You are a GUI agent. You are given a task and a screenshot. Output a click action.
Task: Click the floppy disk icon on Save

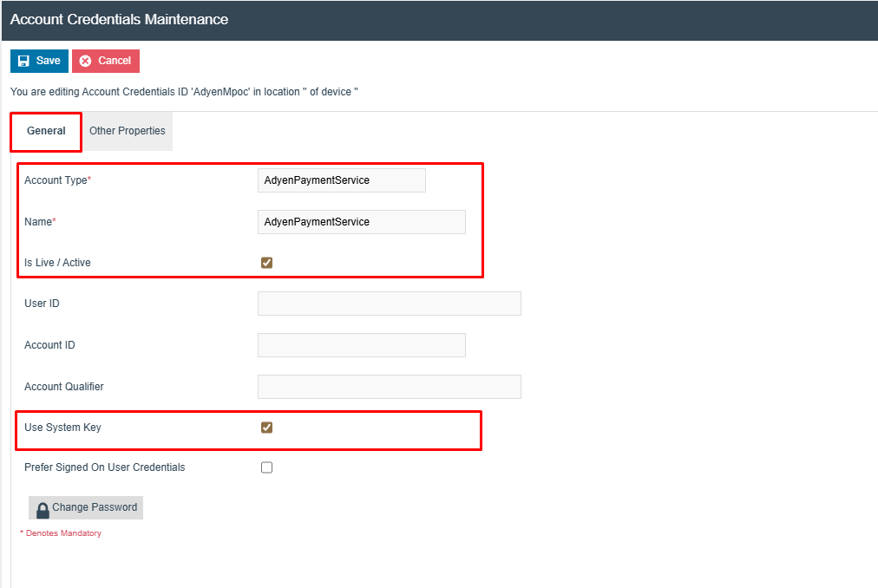point(23,61)
